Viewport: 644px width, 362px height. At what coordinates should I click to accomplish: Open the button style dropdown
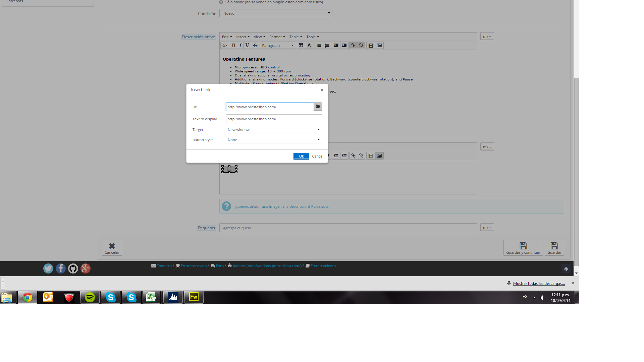274,140
